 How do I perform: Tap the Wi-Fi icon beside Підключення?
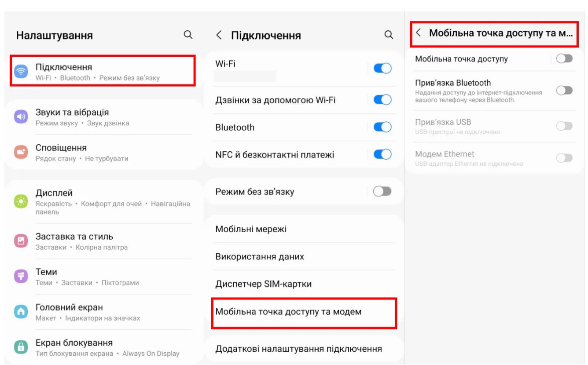(x=21, y=71)
